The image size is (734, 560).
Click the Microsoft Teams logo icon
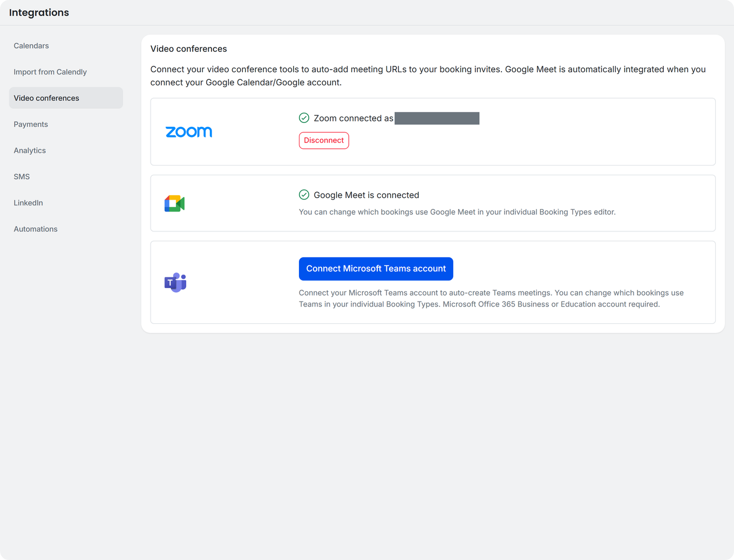click(175, 282)
